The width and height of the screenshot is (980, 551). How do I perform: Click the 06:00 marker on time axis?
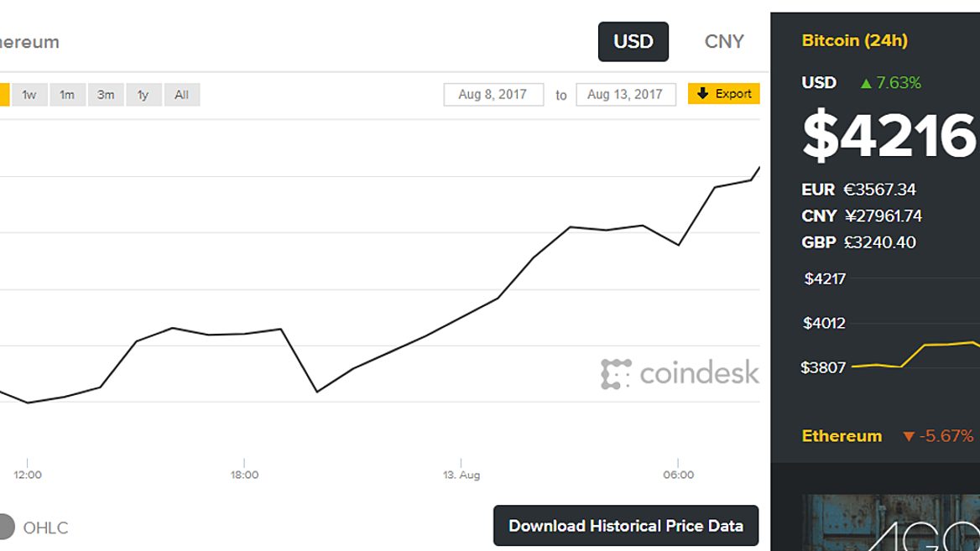pos(678,475)
